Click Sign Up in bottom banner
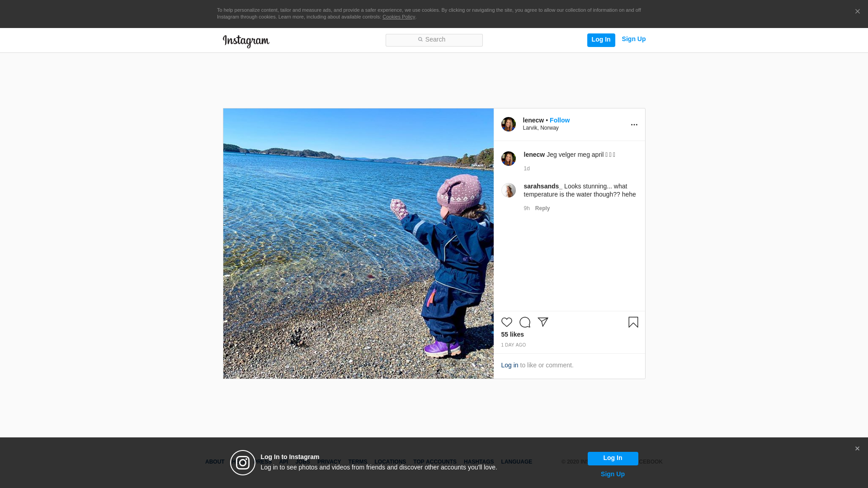868x488 pixels. (613, 474)
